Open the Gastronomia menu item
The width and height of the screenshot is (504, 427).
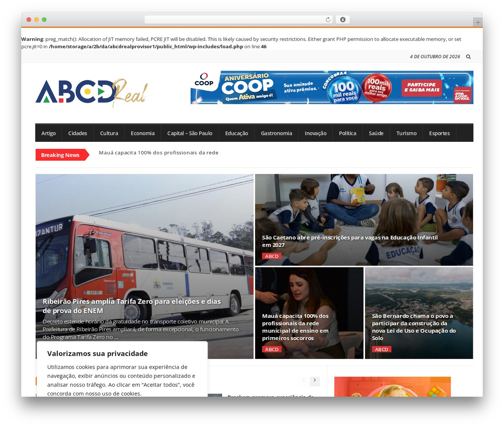point(276,133)
